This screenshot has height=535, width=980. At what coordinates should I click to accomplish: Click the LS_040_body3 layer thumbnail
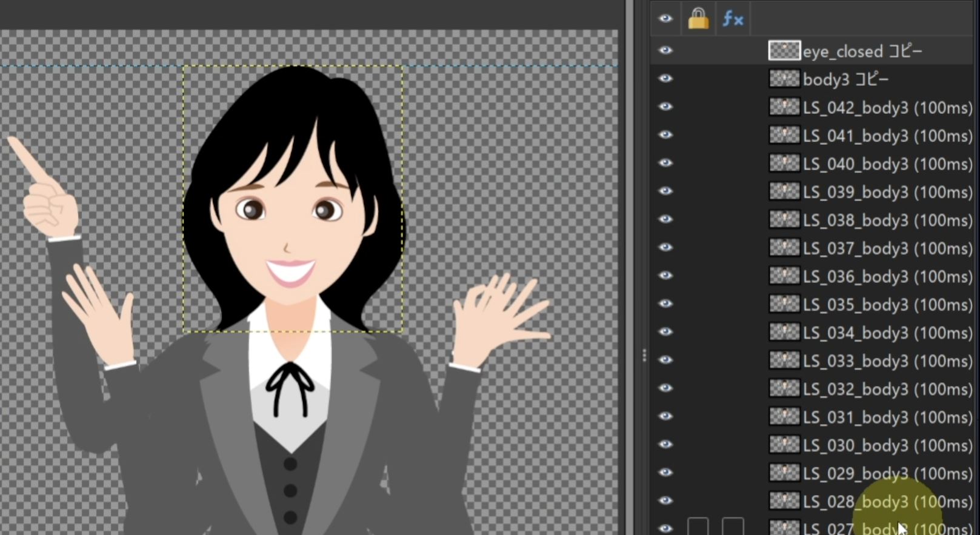(784, 163)
